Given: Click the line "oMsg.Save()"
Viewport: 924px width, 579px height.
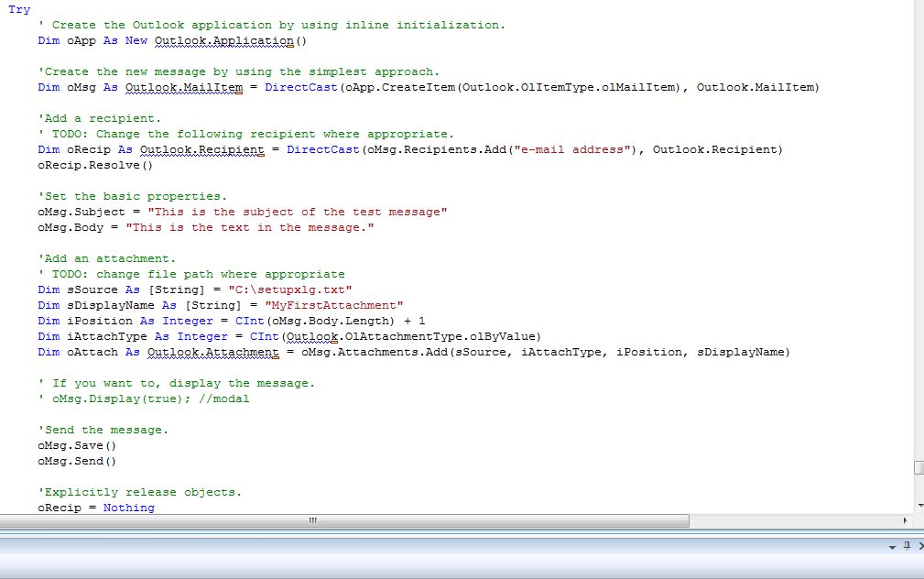Looking at the screenshot, I should click(77, 446).
